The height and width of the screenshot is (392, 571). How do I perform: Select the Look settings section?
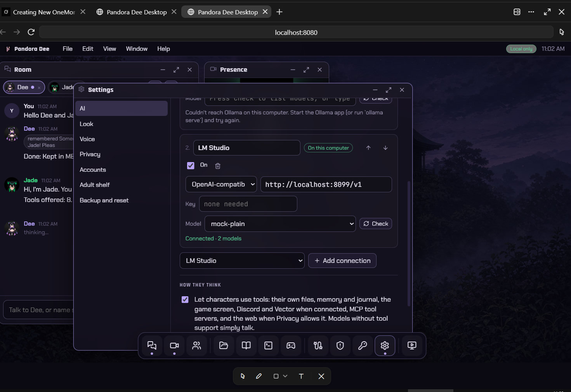click(121, 124)
